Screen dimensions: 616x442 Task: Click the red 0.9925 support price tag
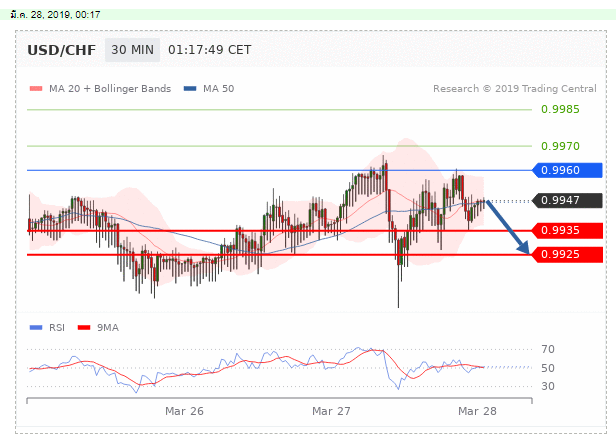coord(567,255)
